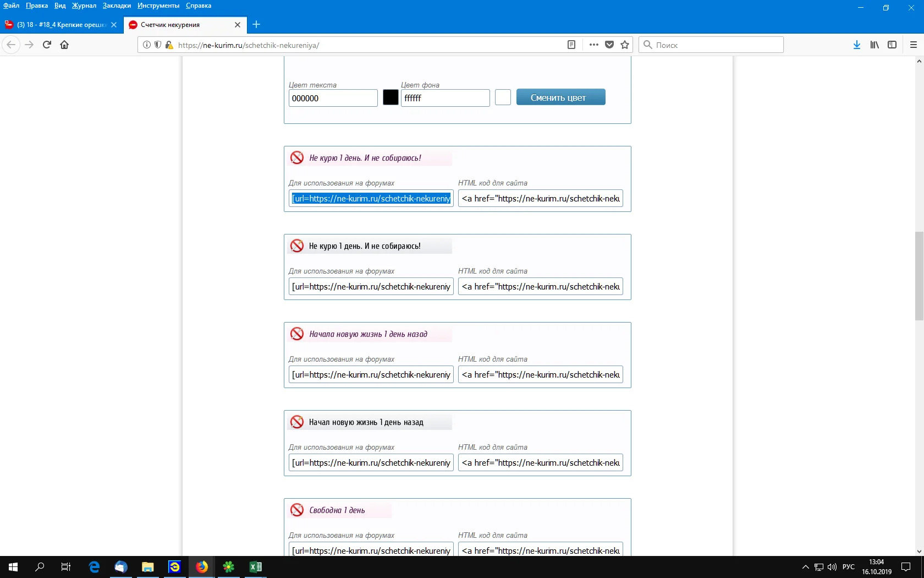Bookmark this page with the star icon
Screen dimensions: 924x578
point(625,45)
